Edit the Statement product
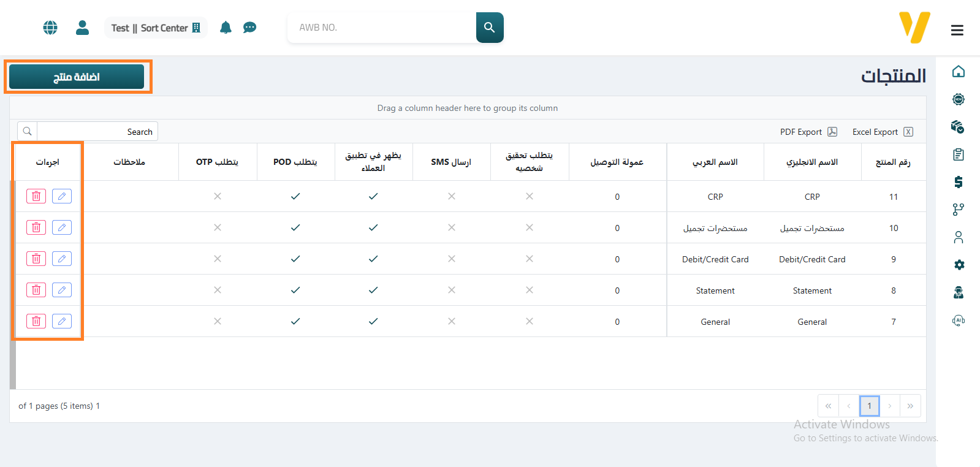980x467 pixels. [62, 290]
